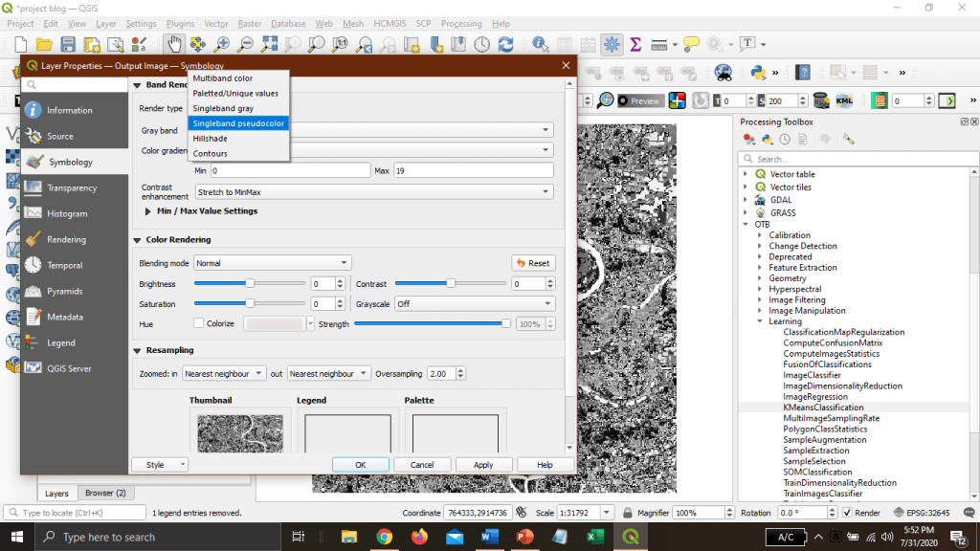
Task: Expand Min / Max Value Settings
Action: [148, 210]
